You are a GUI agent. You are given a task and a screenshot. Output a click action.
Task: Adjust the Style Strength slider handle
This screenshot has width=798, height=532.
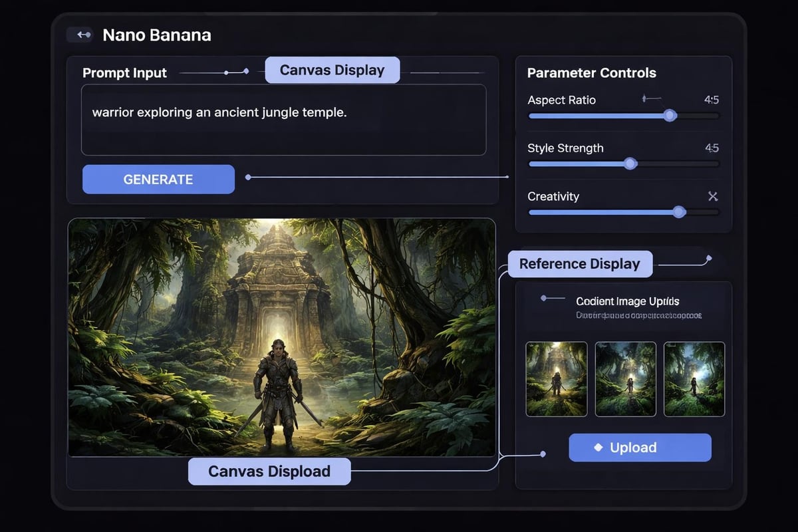tap(630, 164)
